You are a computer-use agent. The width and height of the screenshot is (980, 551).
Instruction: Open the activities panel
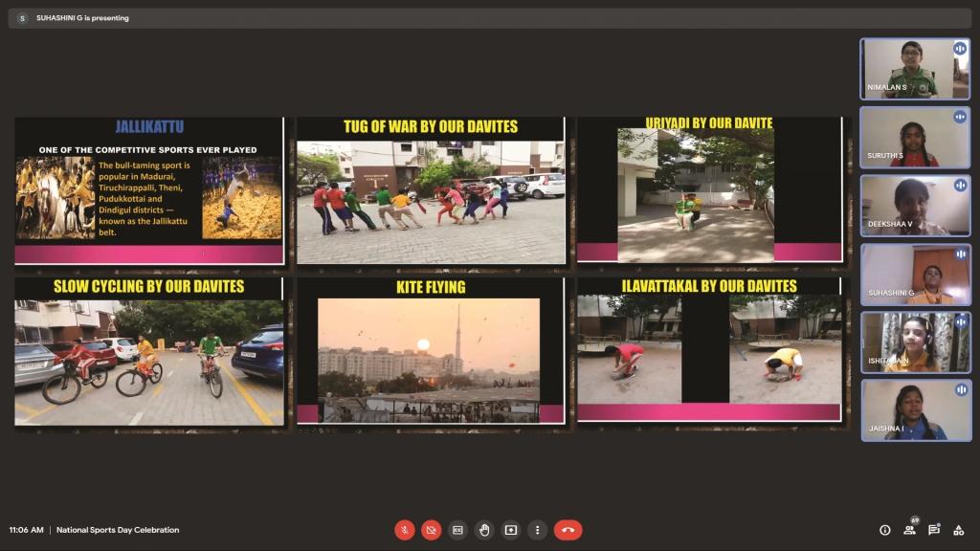tap(959, 530)
